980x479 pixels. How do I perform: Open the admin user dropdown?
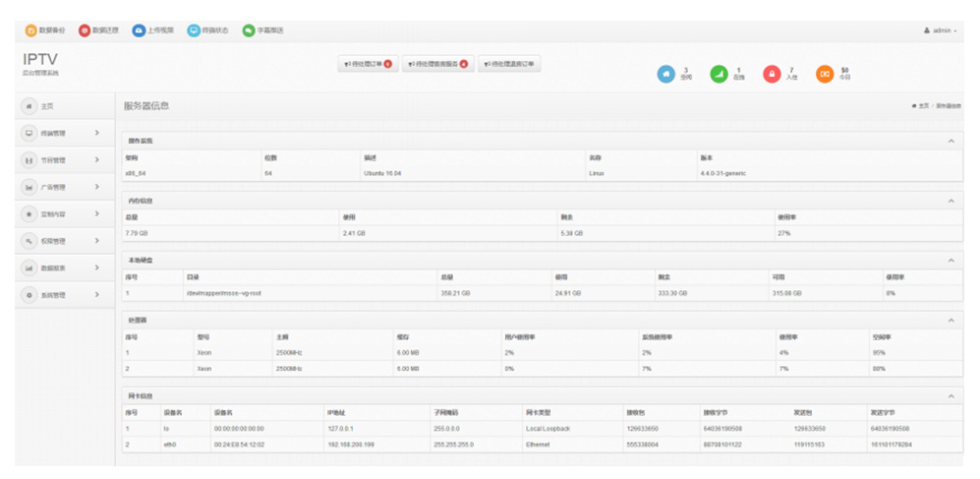click(940, 30)
